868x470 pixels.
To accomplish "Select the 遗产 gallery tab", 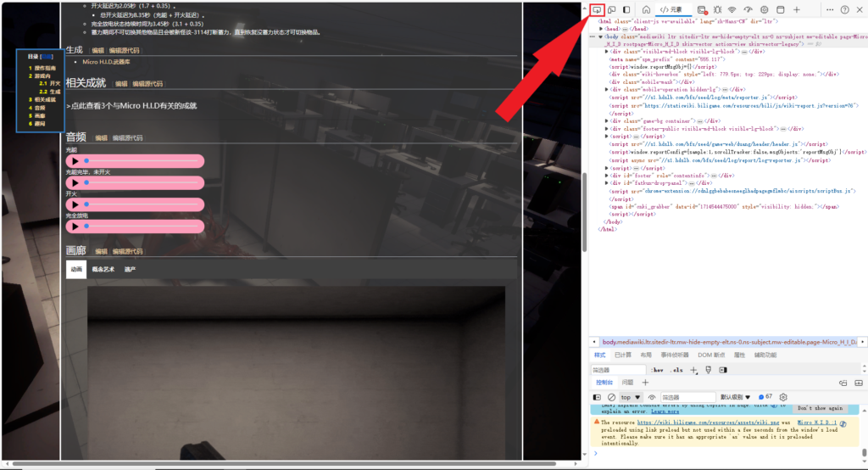I will [130, 270].
